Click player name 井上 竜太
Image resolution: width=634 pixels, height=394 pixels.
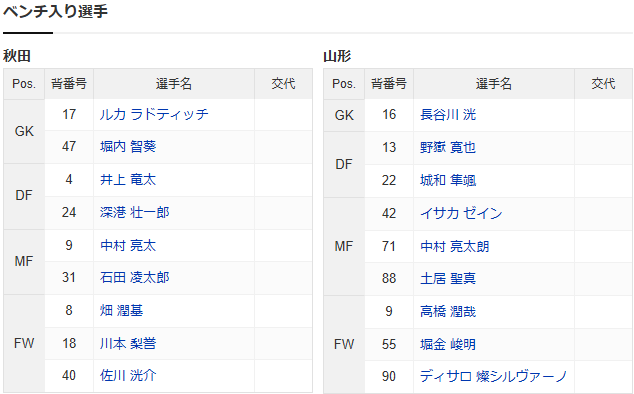128,180
